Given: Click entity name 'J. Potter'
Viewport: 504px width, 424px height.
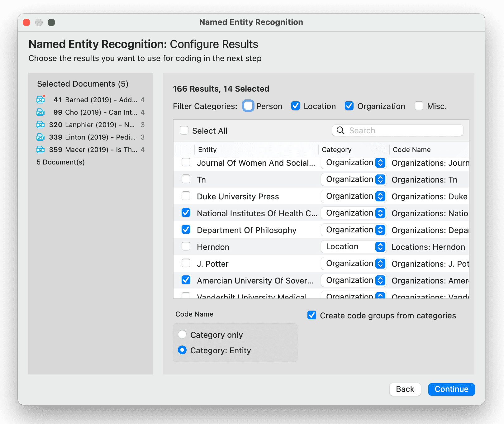Looking at the screenshot, I should (x=212, y=264).
